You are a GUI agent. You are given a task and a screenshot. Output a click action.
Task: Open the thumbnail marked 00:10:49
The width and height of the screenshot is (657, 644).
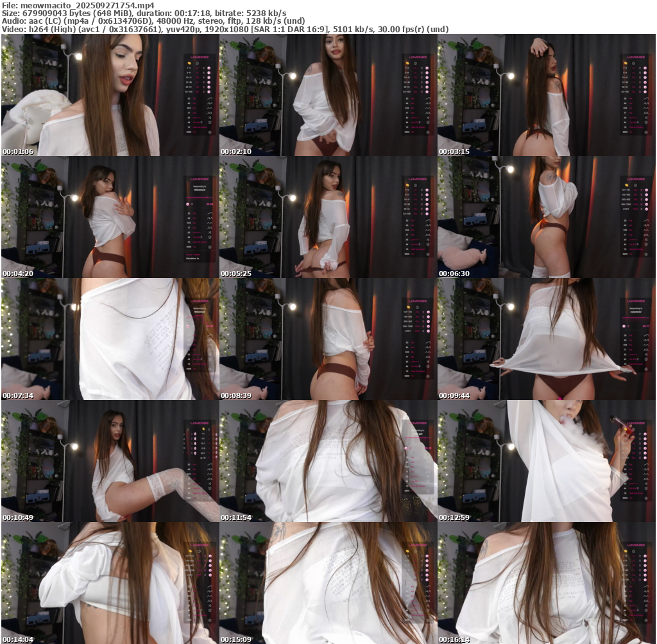point(110,461)
